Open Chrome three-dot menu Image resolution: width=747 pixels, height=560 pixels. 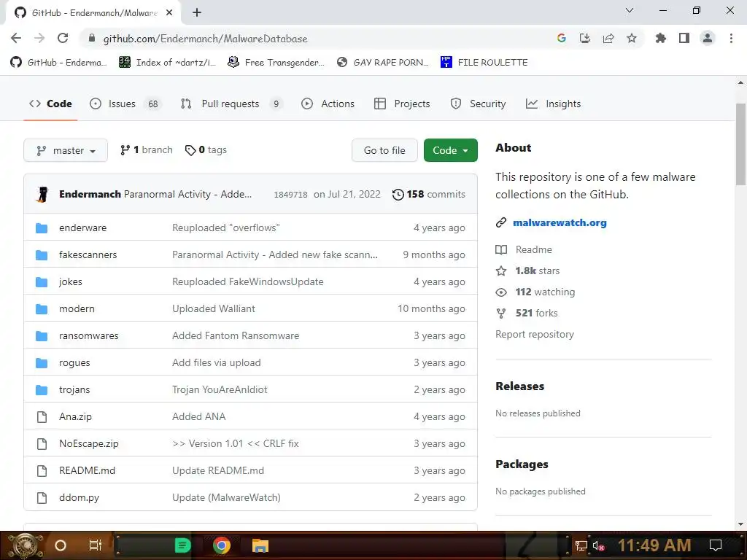[731, 38]
